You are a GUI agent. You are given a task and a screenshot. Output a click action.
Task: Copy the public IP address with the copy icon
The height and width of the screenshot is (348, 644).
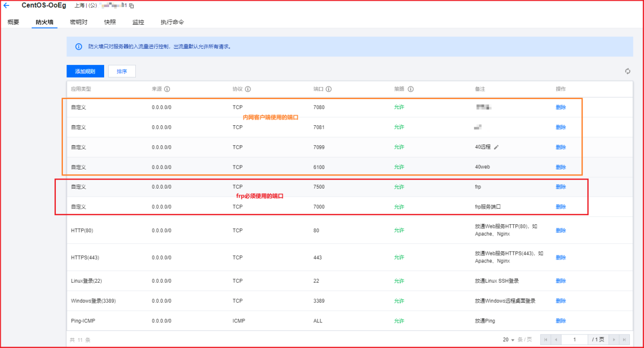131,6
